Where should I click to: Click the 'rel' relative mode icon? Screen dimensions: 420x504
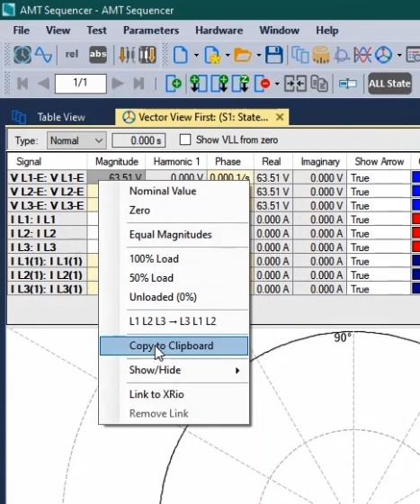pyautogui.click(x=72, y=54)
